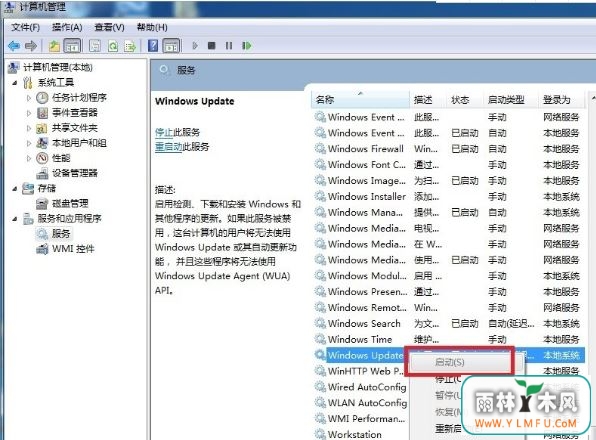This screenshot has height=440, width=596.
Task: Click the Event Viewer (事件查看器) icon
Action: point(42,113)
